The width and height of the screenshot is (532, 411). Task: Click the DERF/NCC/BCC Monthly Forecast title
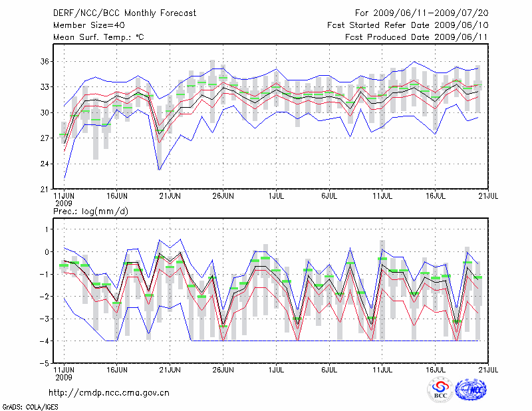pyautogui.click(x=124, y=13)
